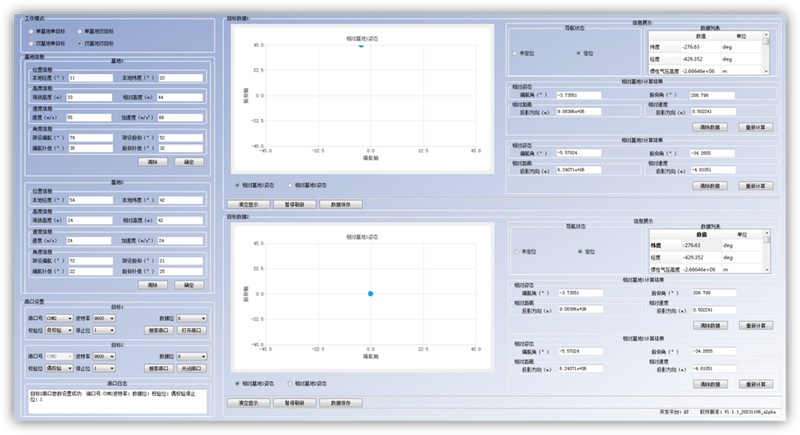Click the 开发平台: QT status text

[x=673, y=412]
